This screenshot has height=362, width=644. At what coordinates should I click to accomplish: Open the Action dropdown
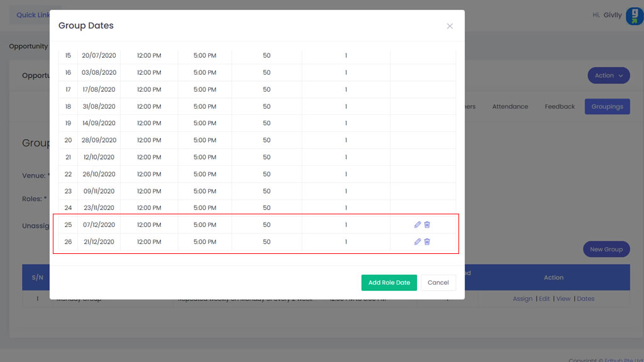pos(608,75)
